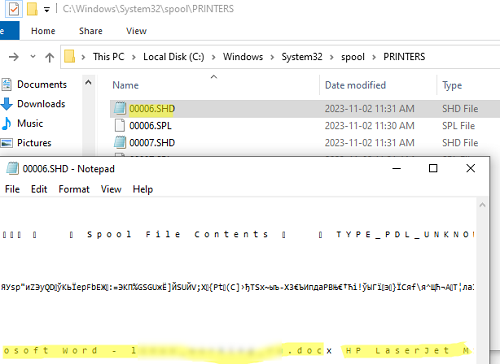Click the Music note icon
The height and width of the screenshot is (364, 500).
(6, 124)
